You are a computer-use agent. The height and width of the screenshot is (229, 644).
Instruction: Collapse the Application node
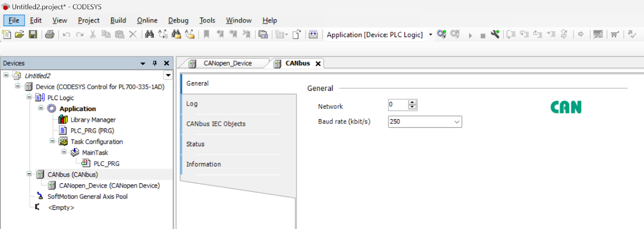pos(41,108)
